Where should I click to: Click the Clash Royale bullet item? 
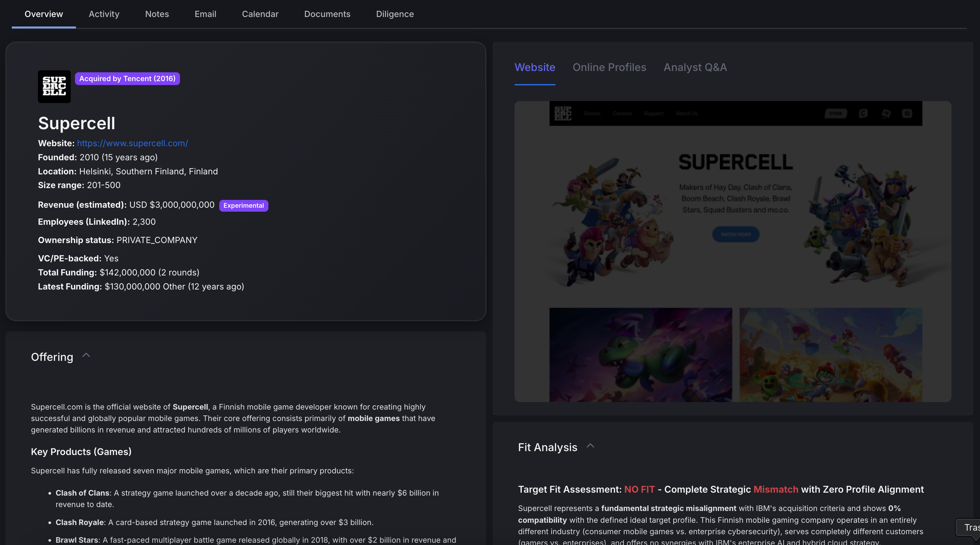[x=215, y=522]
